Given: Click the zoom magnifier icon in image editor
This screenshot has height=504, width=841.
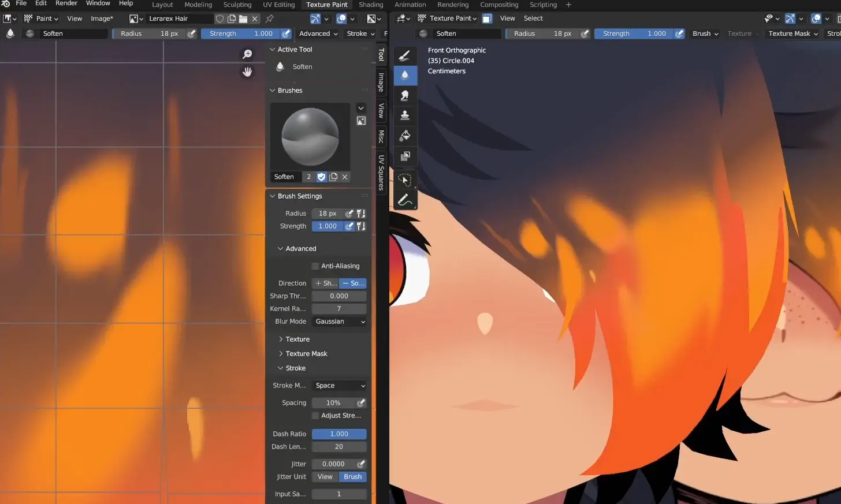Looking at the screenshot, I should point(247,54).
